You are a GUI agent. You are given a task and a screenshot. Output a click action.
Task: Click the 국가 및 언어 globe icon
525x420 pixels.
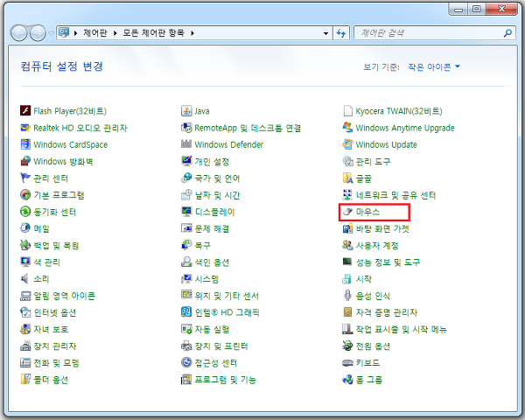(x=186, y=178)
